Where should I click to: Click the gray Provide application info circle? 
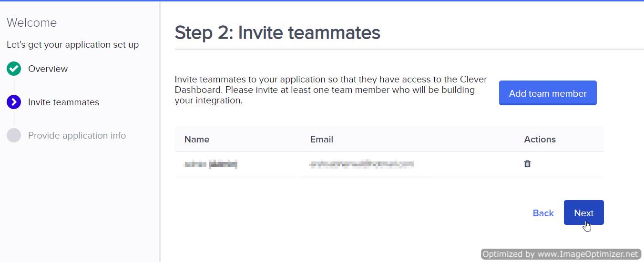(x=14, y=135)
